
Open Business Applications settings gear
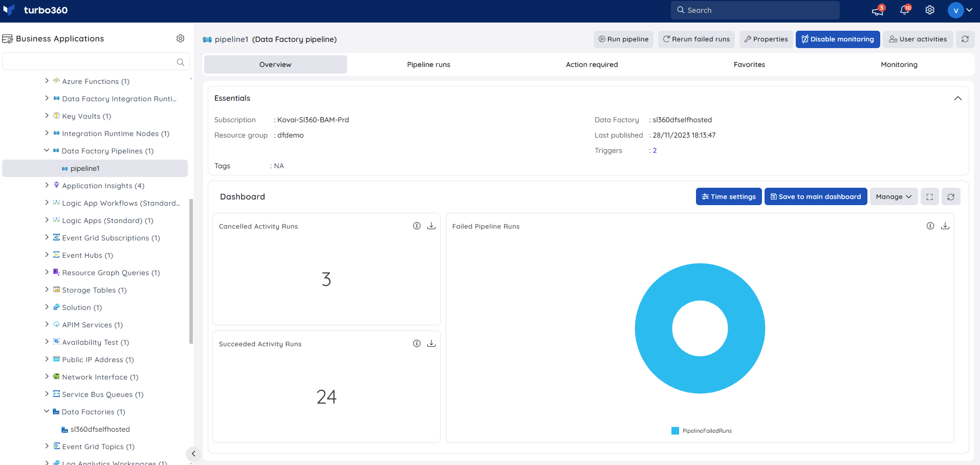click(x=180, y=38)
